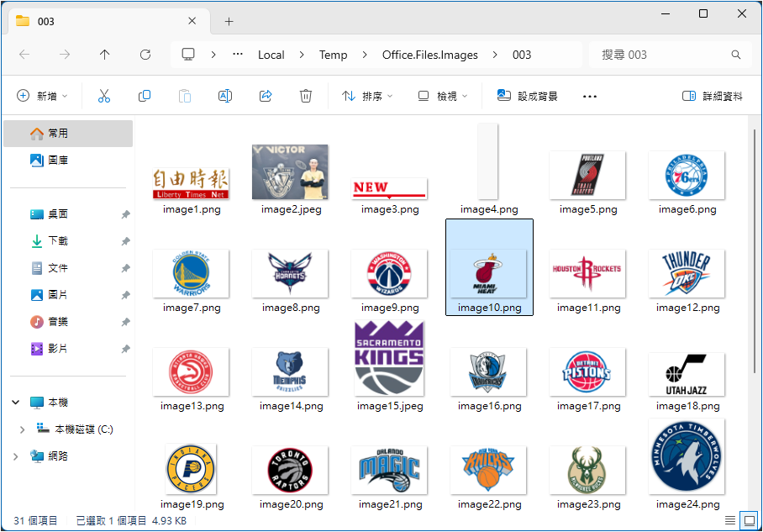Click the Refresh button
The width and height of the screenshot is (763, 532).
145,55
